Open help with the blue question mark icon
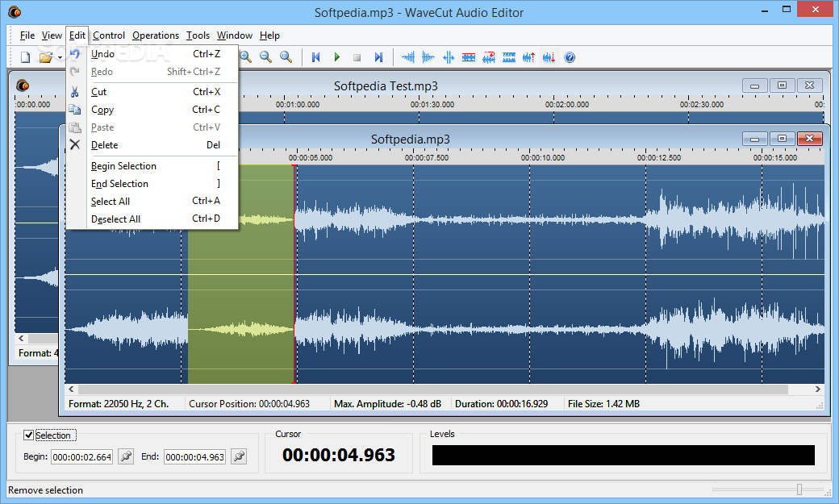The image size is (839, 504). (570, 57)
